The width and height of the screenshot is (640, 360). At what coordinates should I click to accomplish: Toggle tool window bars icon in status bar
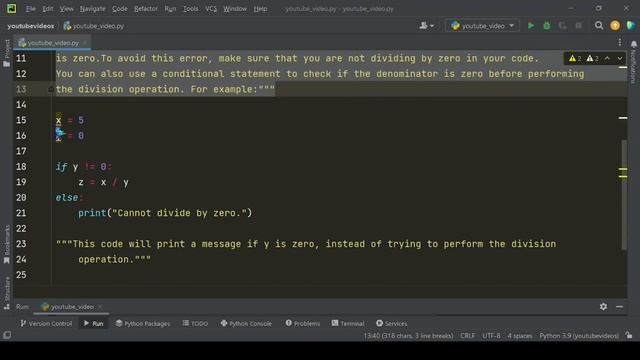[7, 335]
